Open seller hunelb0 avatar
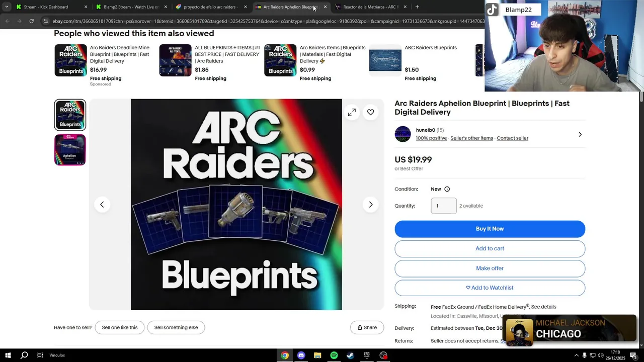The image size is (644, 362). 403,134
